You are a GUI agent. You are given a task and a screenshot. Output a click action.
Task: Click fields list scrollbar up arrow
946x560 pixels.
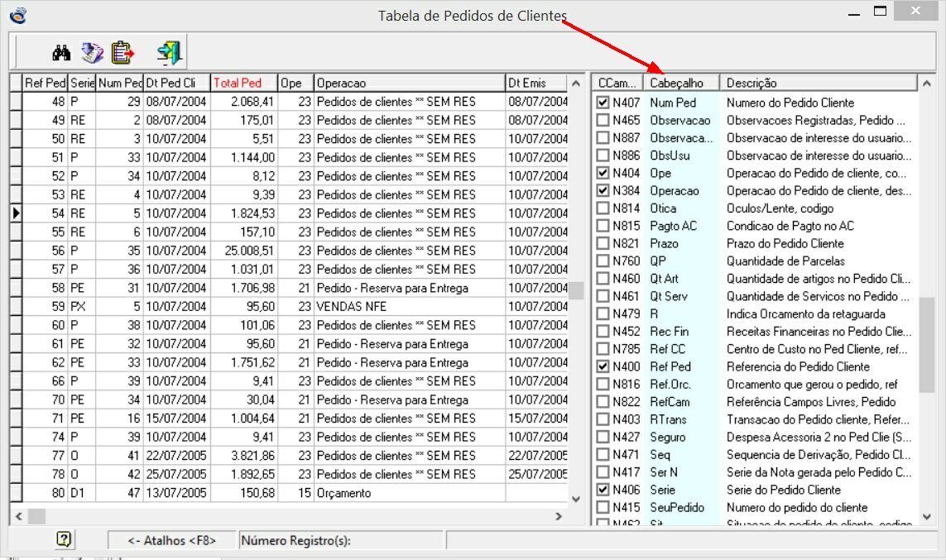[927, 84]
